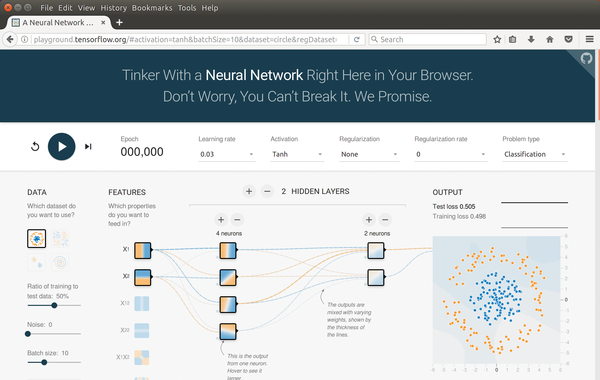Bookmark this page with the star icon
Screen dimensions: 600x380
tap(497, 39)
